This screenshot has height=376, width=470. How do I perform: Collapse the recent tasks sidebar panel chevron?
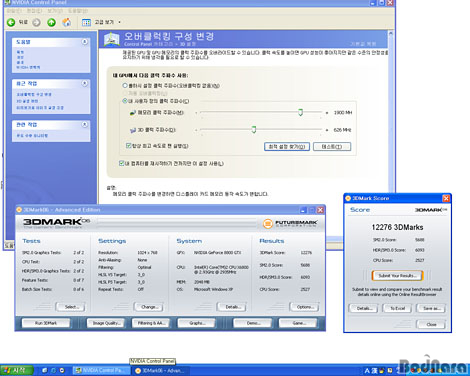85,83
